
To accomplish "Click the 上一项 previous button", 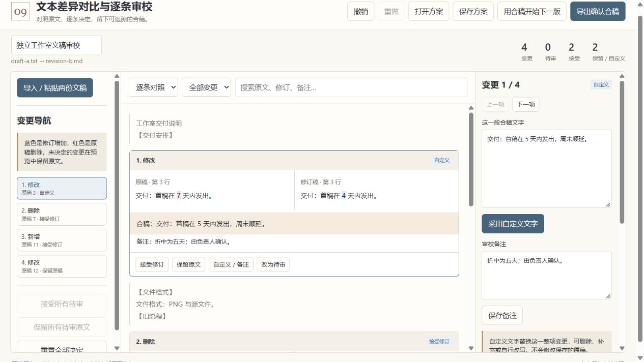I will (x=495, y=104).
